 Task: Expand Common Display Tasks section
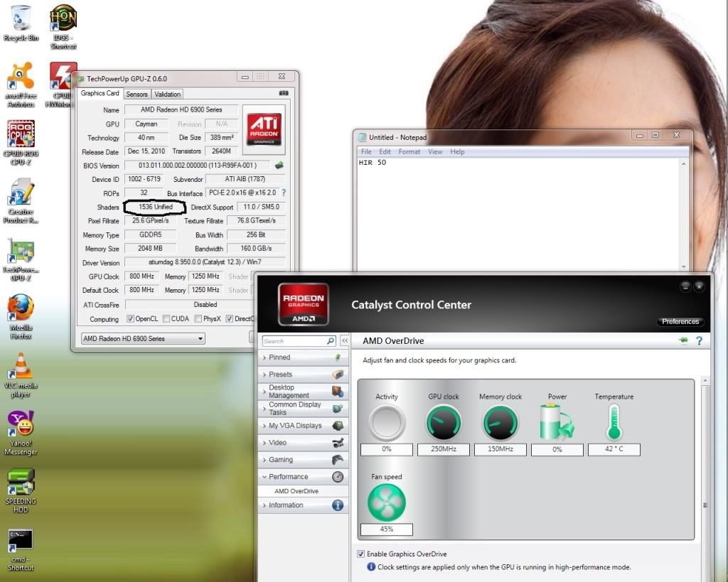click(x=303, y=409)
